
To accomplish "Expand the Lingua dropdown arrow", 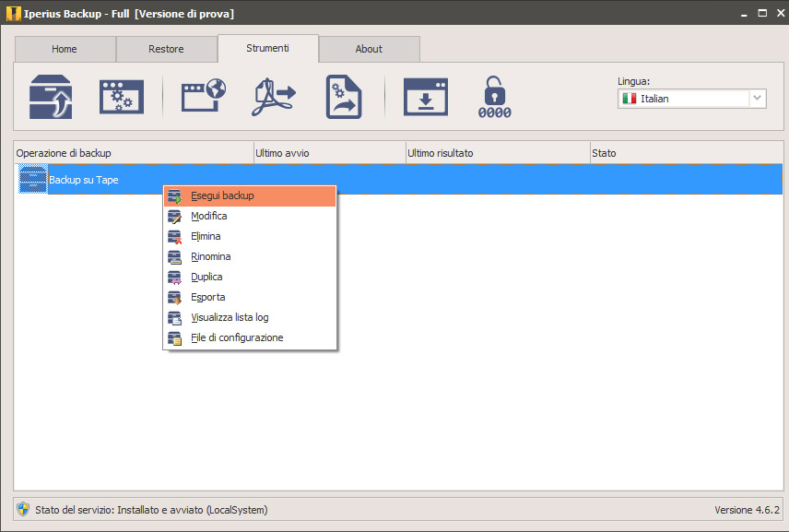I will click(758, 99).
